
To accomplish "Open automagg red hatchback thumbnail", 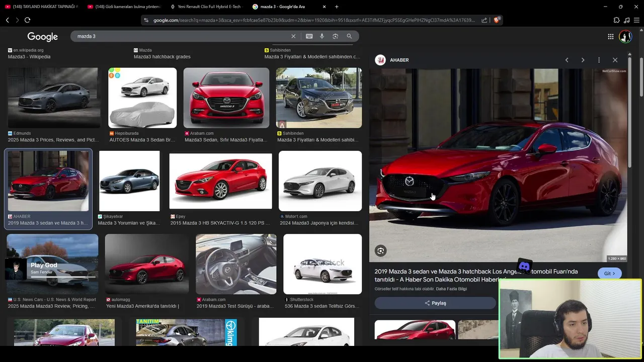I will pyautogui.click(x=146, y=264).
